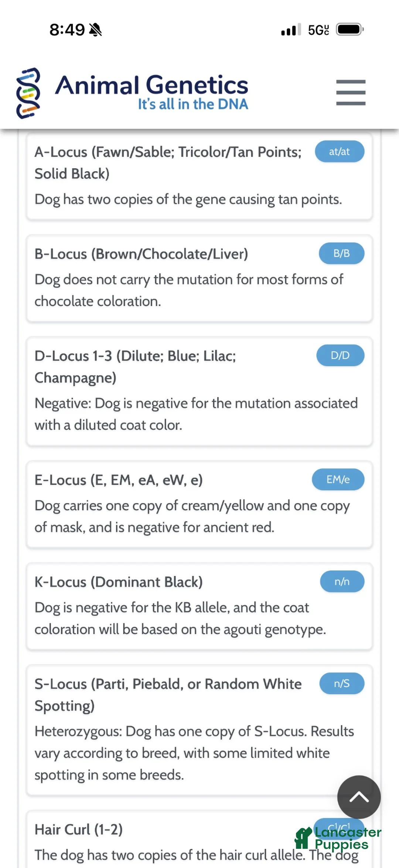Tap the Animal Genetics title text

[152, 85]
